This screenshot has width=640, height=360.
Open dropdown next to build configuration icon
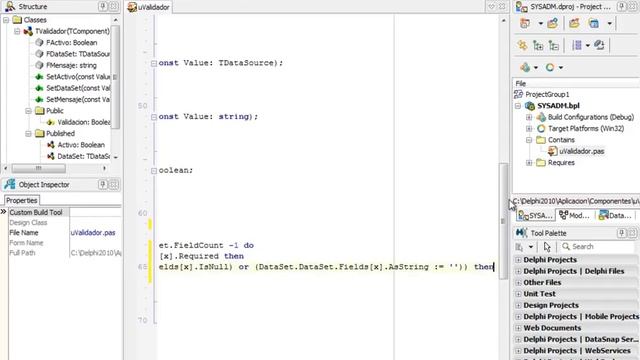click(536, 67)
